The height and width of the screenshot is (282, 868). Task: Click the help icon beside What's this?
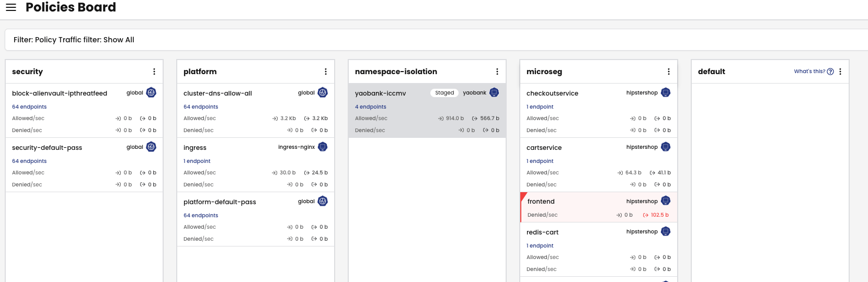click(x=830, y=72)
